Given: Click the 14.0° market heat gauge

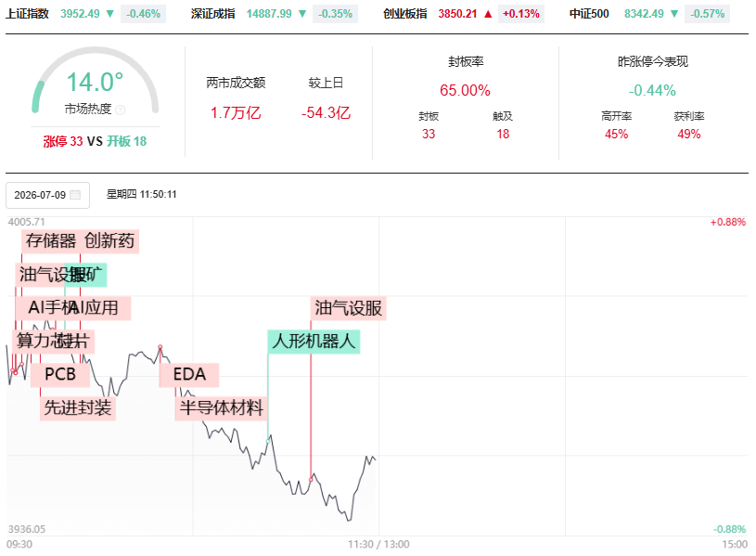Looking at the screenshot, I should click(95, 82).
